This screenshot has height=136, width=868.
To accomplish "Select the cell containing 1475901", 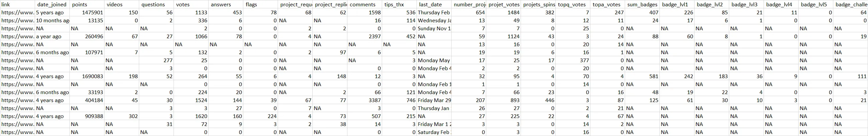I will pos(87,12).
